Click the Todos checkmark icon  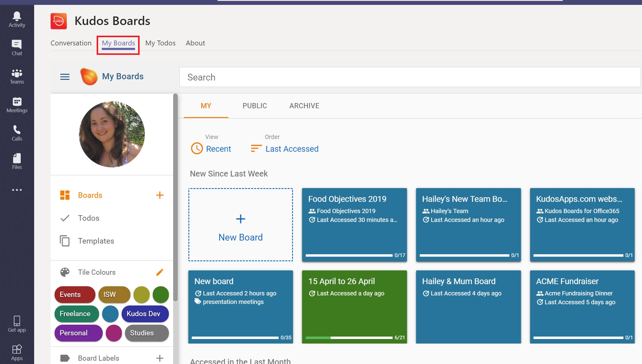coord(65,218)
